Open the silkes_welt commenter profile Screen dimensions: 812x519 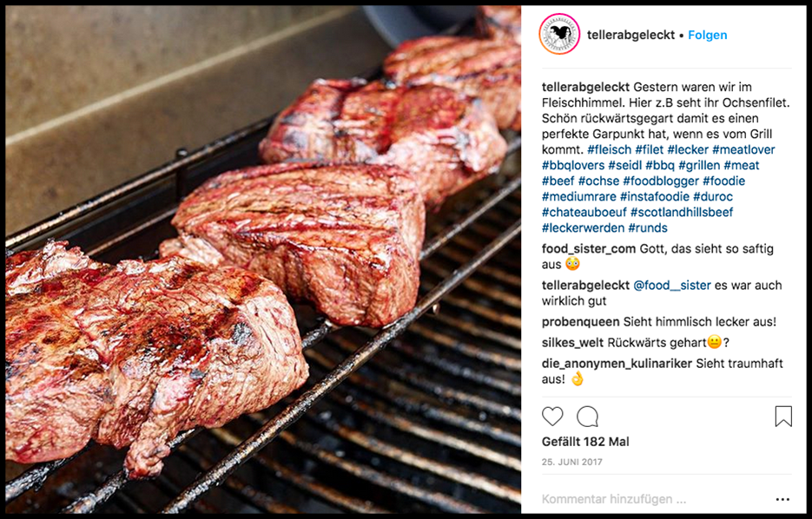tap(573, 343)
